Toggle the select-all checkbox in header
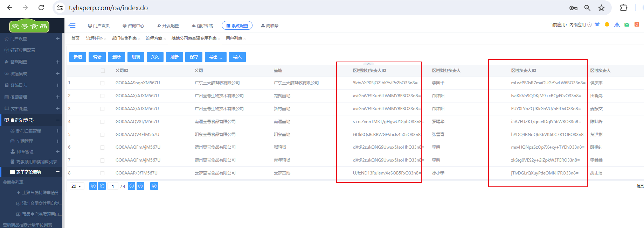Screen dimensions: 644x228 click(x=103, y=71)
